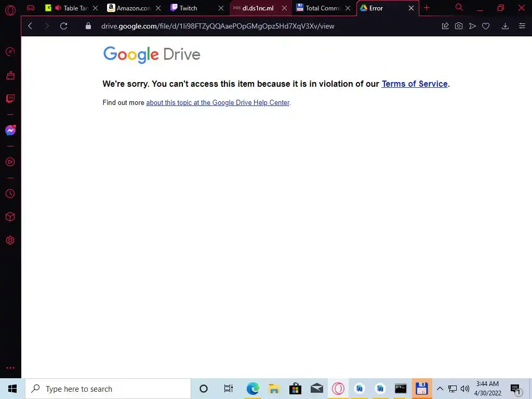Image resolution: width=532 pixels, height=399 pixels.
Task: Open Cortana circle on taskbar
Action: point(204,389)
